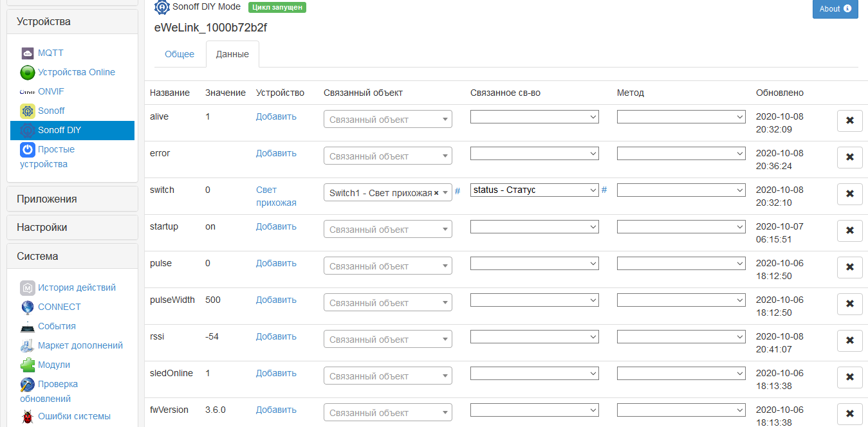Select the События icon in sidebar

pyautogui.click(x=27, y=326)
